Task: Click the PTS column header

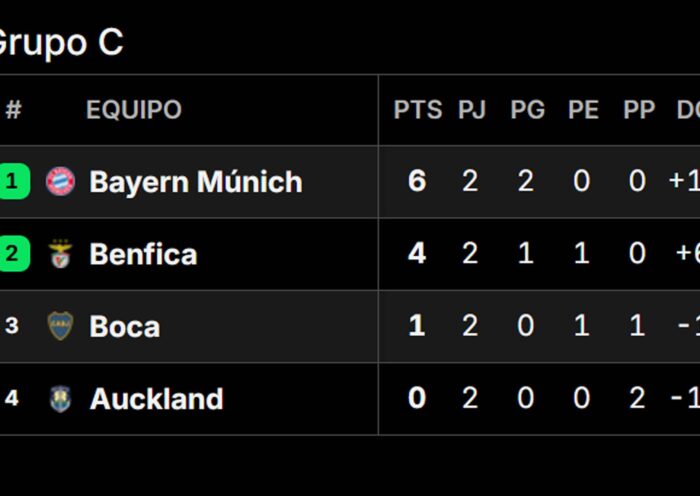Action: (x=418, y=110)
